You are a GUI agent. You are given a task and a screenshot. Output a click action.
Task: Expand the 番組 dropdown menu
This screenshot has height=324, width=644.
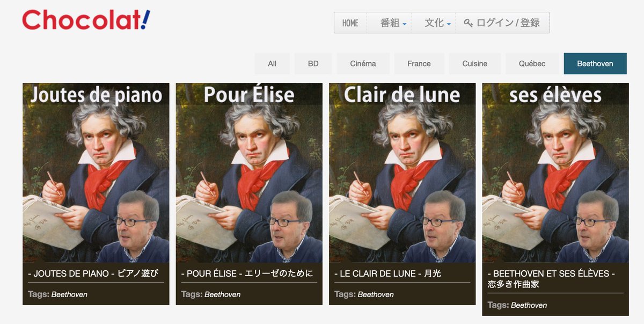(x=393, y=23)
